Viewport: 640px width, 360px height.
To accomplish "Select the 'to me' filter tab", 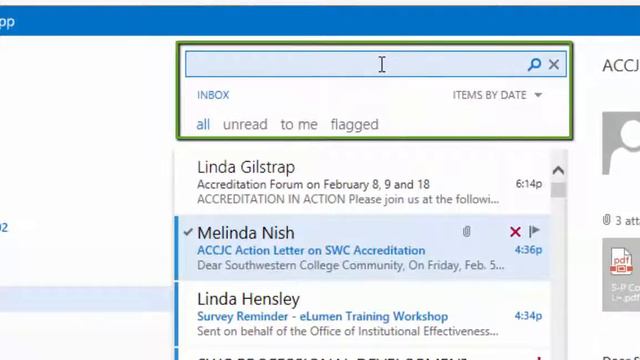I will (299, 124).
